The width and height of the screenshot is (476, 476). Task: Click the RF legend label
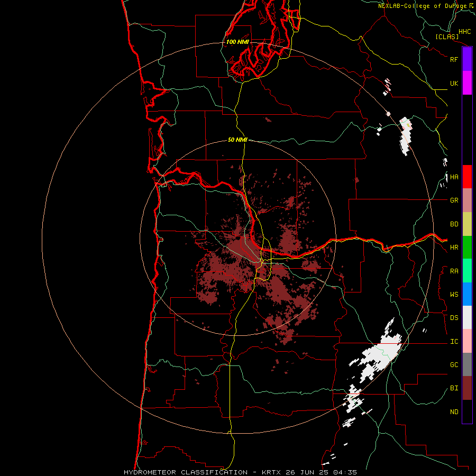point(454,59)
